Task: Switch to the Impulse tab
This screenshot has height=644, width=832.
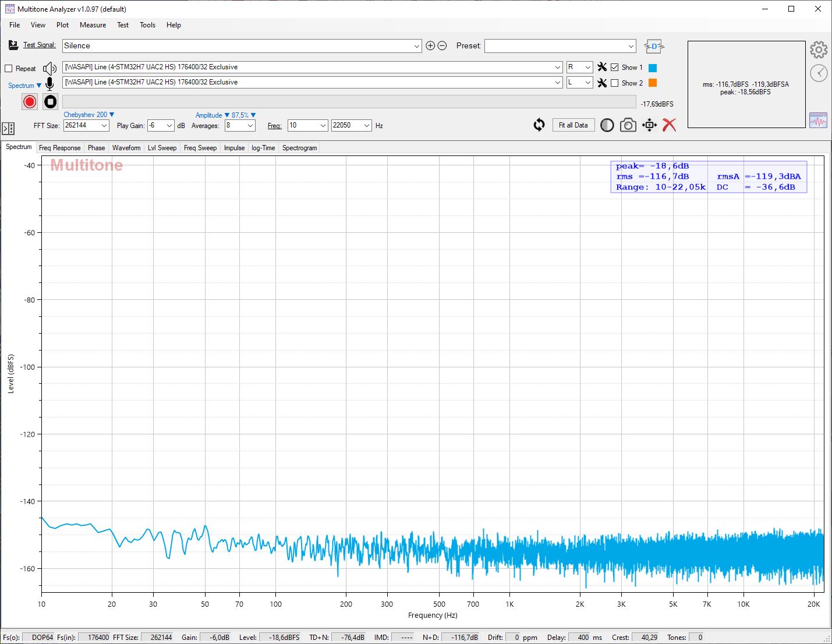Action: coord(234,148)
